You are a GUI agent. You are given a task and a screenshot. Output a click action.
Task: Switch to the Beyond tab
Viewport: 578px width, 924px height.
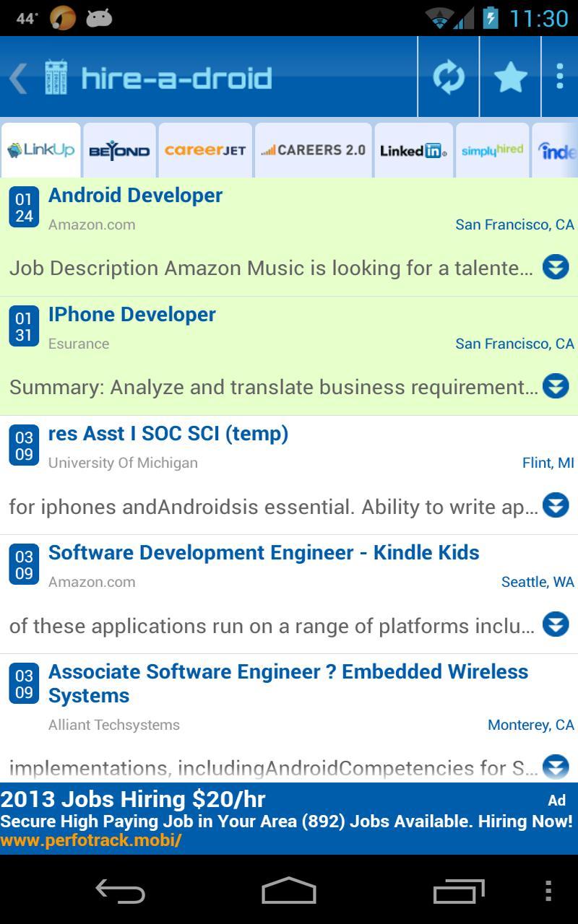118,150
